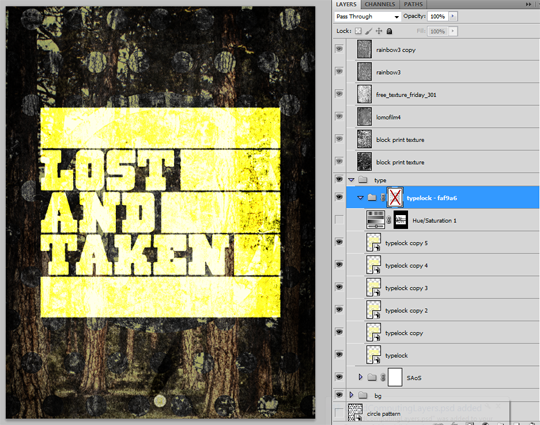Hide the bg group

[x=339, y=395]
